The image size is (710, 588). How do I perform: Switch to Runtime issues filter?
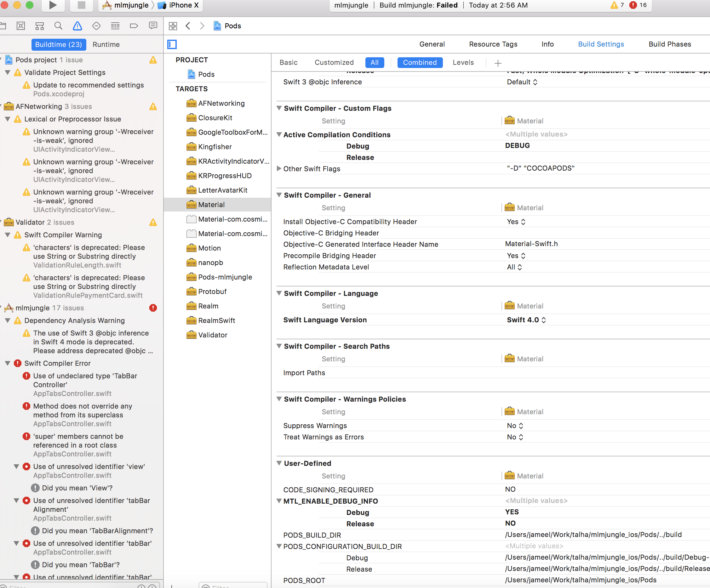tap(106, 45)
